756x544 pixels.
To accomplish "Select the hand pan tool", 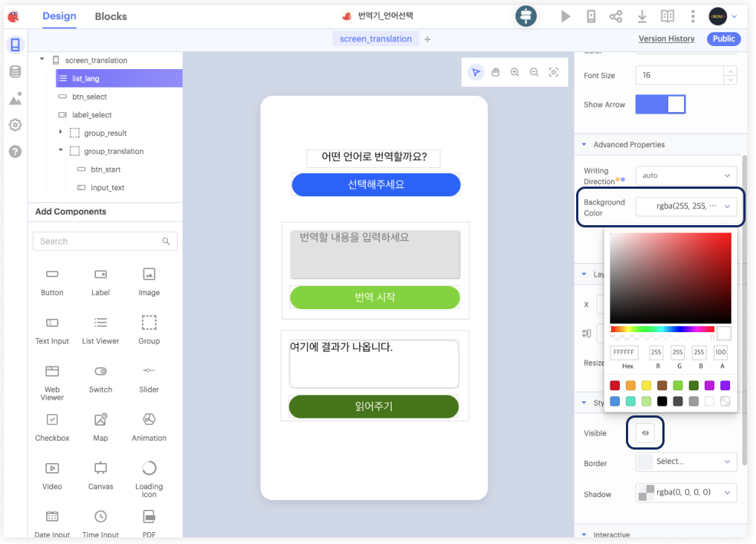I will [495, 72].
